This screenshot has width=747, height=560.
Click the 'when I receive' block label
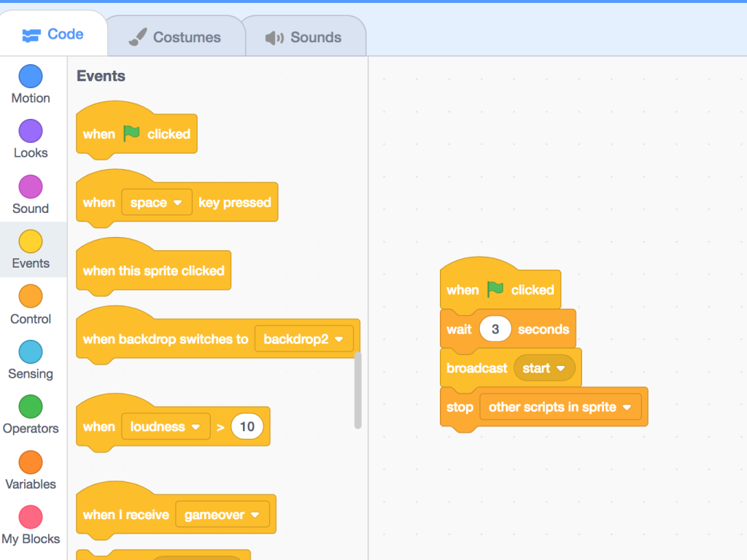tap(125, 515)
